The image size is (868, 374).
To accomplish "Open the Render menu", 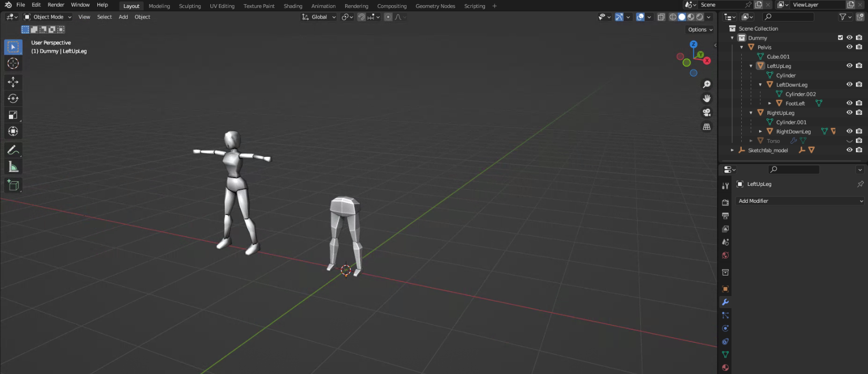I will [56, 5].
